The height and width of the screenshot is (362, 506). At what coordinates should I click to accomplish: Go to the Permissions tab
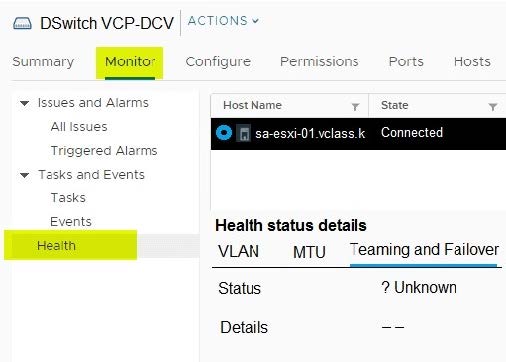pyautogui.click(x=319, y=62)
